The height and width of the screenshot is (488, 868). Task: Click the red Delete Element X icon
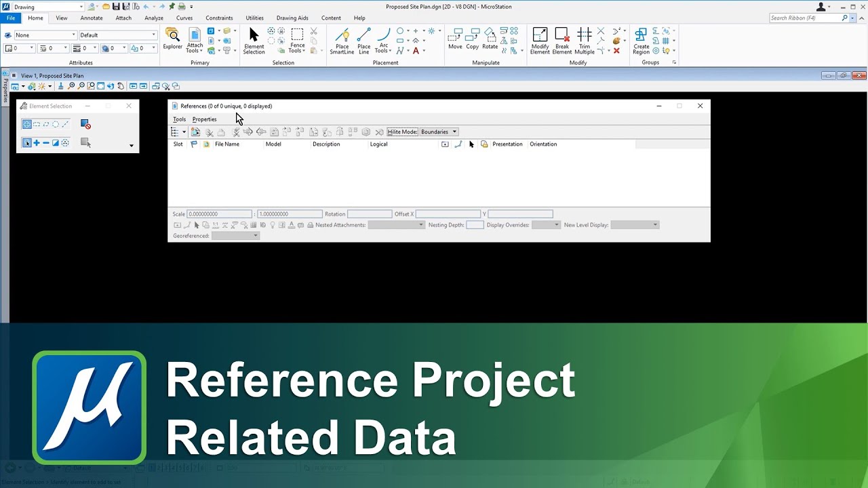[x=616, y=51]
